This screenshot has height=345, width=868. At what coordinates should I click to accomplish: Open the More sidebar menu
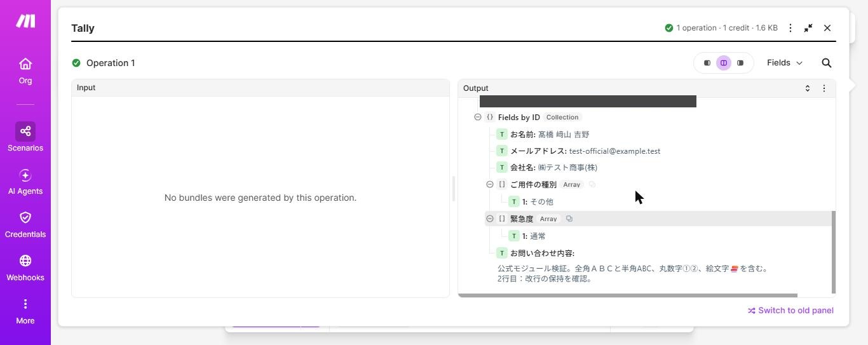pyautogui.click(x=25, y=311)
